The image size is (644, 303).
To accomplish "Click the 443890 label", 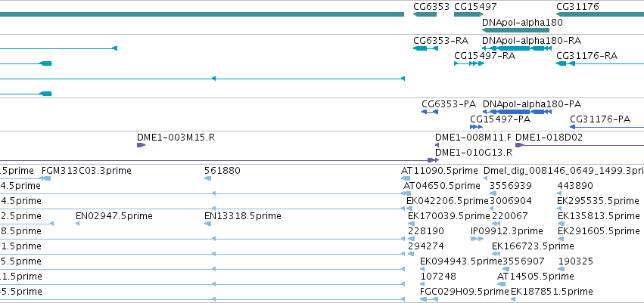I will 575,186.
